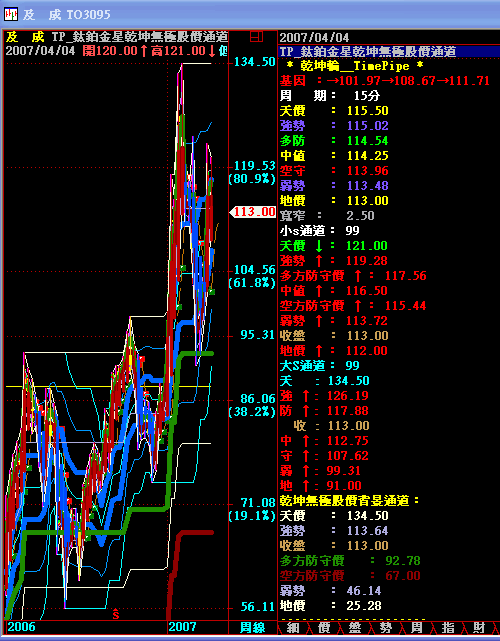Click the red split-window icon above the price axis
The height and width of the screenshot is (641, 500).
point(256,37)
